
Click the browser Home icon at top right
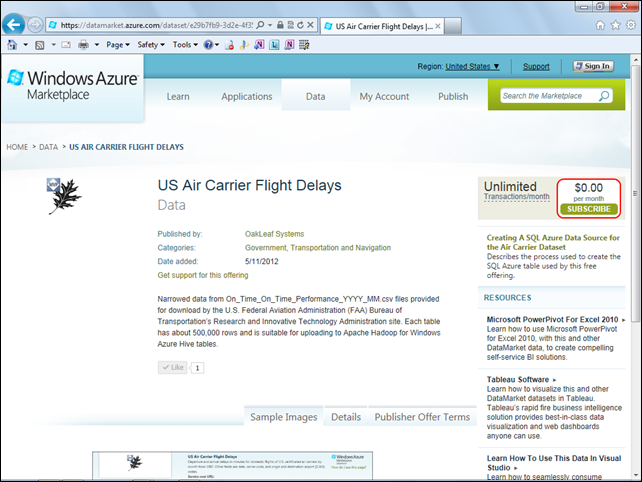tap(600, 25)
